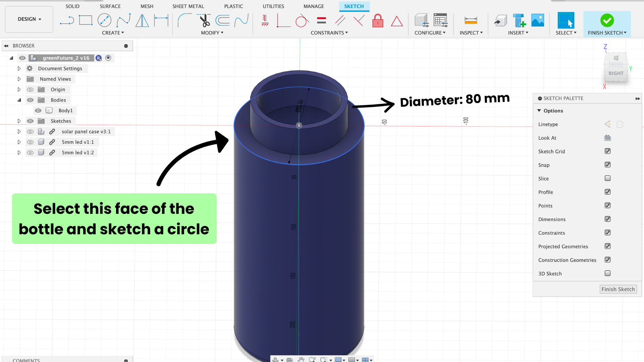Select the Coincident constraint icon
The image size is (644, 362).
click(283, 20)
